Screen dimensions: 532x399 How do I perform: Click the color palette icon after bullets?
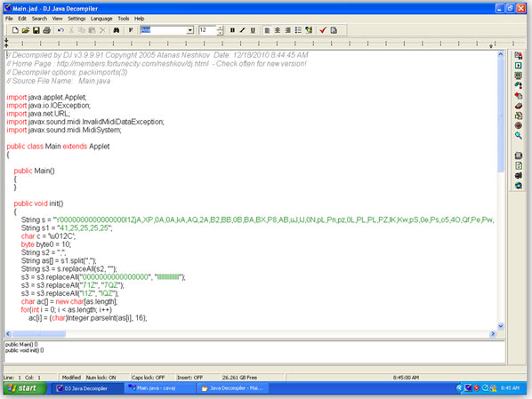[x=309, y=30]
